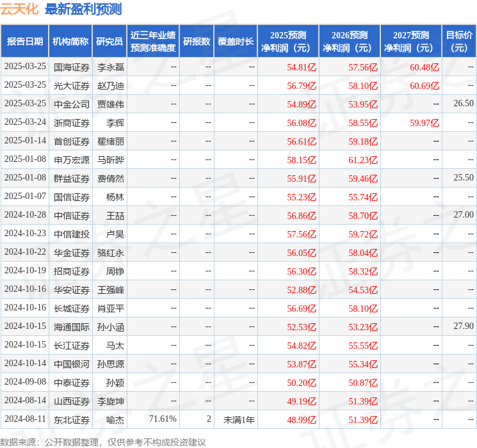
Task: Open the 海通国际 institution entry
Action: coord(71,326)
